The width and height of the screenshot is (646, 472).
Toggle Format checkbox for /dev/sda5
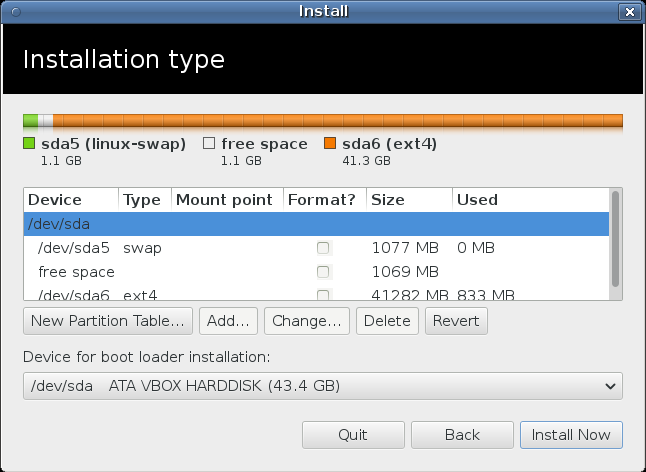tap(323, 247)
